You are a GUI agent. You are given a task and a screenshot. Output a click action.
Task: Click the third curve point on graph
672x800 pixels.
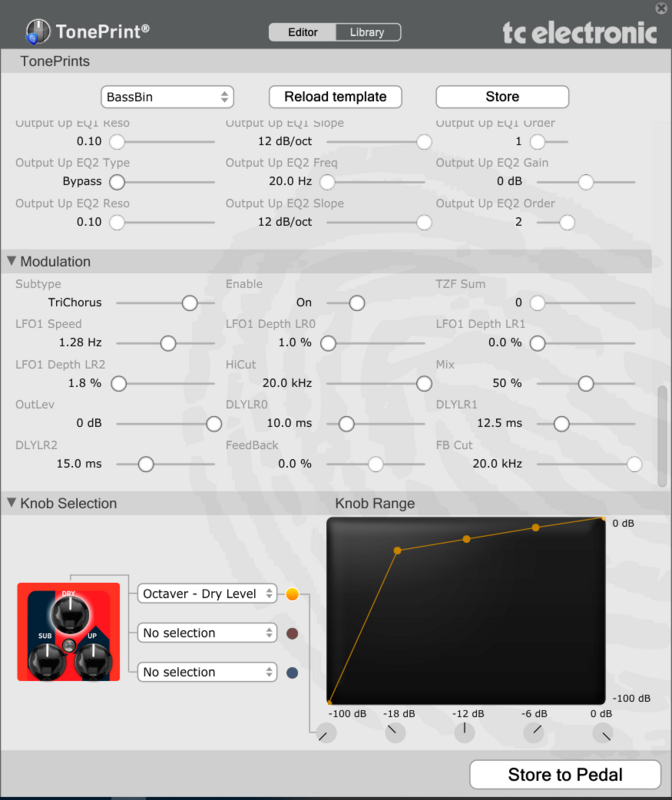466,539
